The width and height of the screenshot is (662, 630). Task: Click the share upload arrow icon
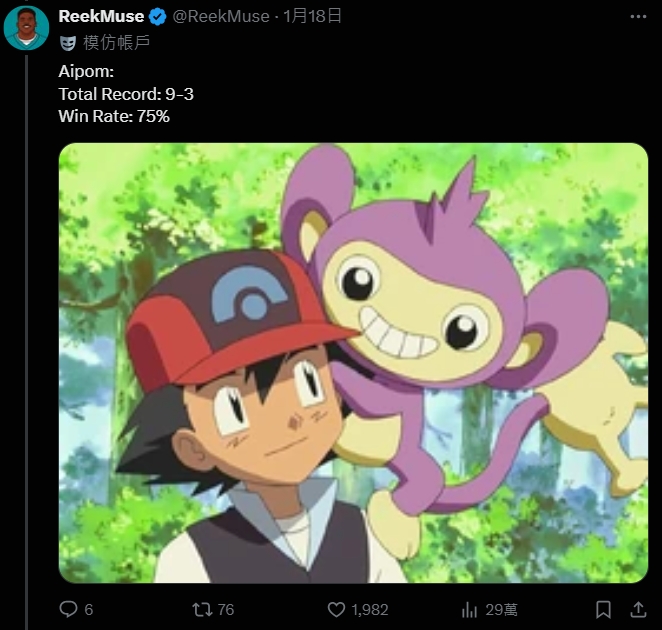[638, 609]
